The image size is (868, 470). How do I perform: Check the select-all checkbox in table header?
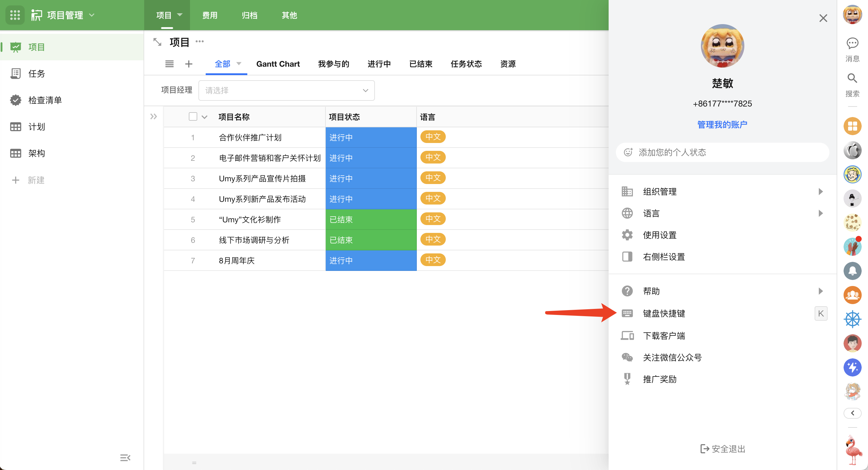pos(193,116)
